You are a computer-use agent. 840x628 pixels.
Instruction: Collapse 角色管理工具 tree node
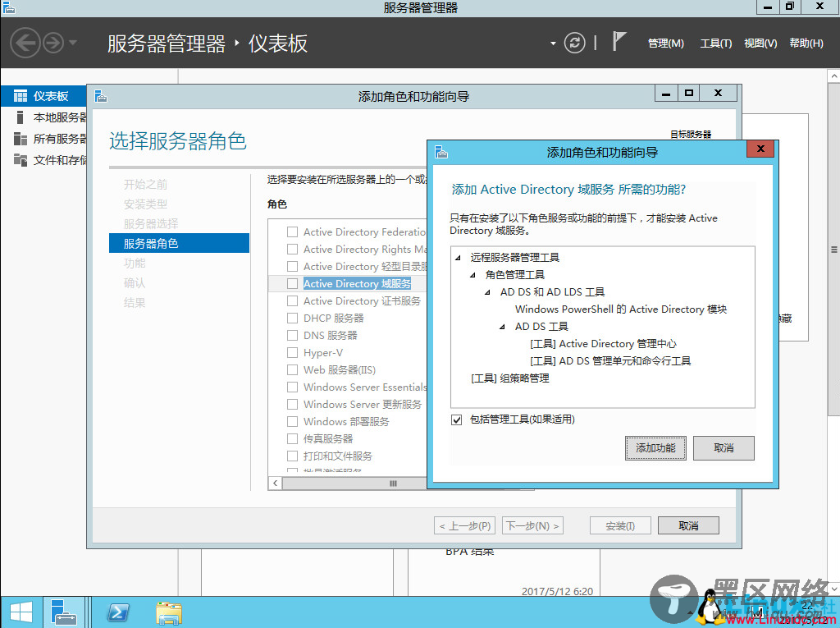tap(472, 275)
